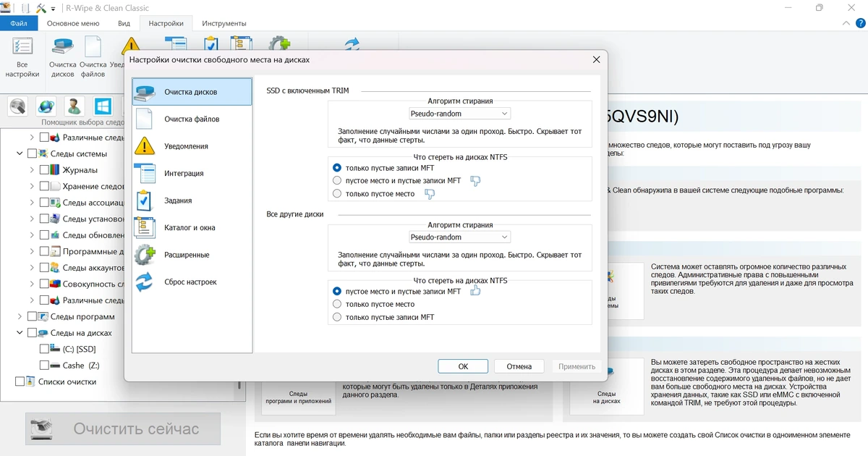
Task: Open SSD Pseudo-random algorithm dropdown
Action: (x=459, y=114)
